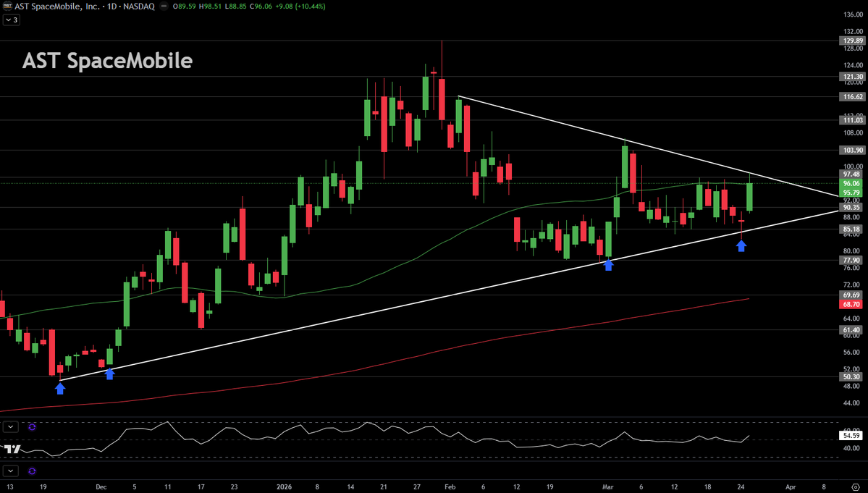Click the AST symbol logo icon
868x493 pixels.
pyautogui.click(x=8, y=6)
